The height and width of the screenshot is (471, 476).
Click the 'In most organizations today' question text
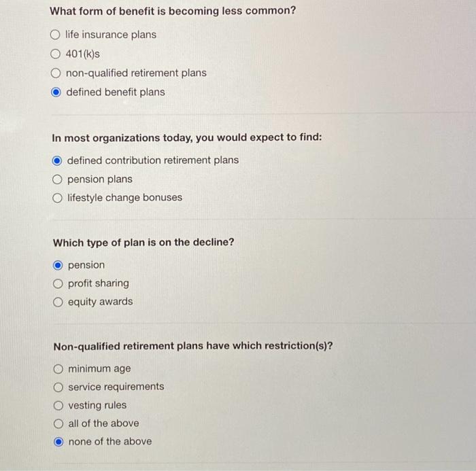tap(187, 137)
